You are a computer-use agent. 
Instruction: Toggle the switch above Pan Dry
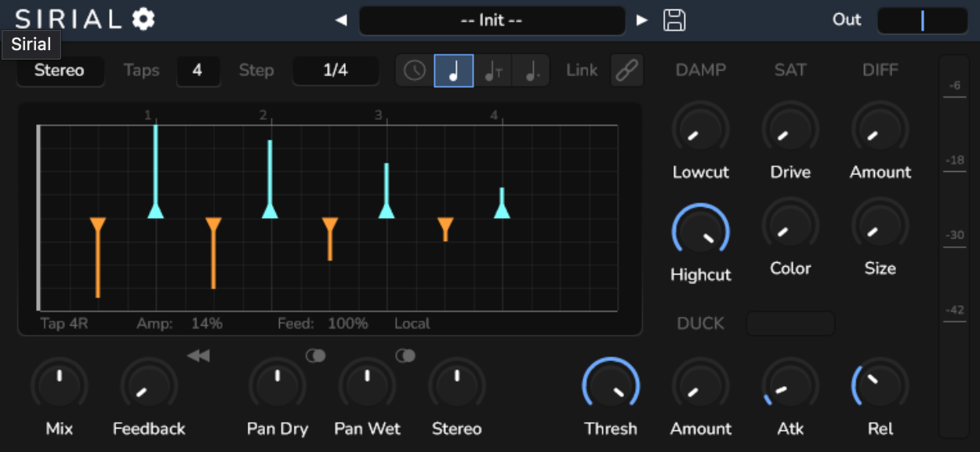[x=315, y=356]
